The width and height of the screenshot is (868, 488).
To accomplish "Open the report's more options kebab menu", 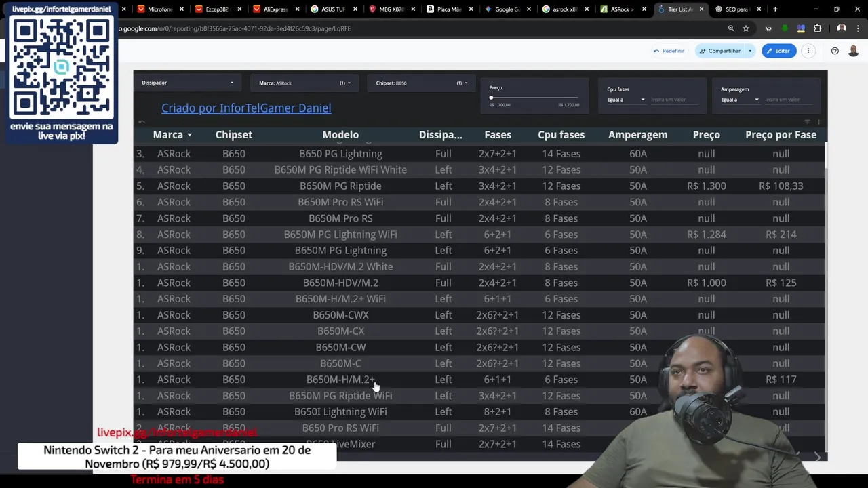I will click(808, 51).
